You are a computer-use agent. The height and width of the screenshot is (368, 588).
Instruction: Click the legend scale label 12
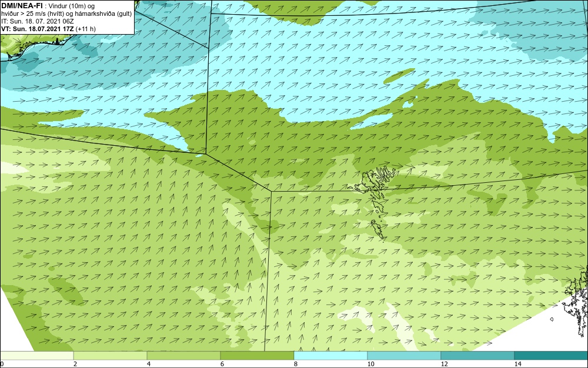click(x=445, y=364)
